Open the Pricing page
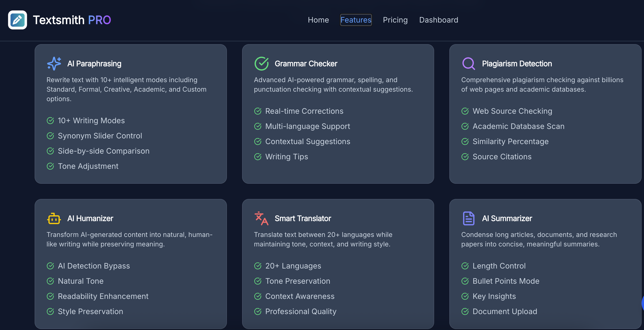The height and width of the screenshot is (330, 644). click(x=395, y=20)
